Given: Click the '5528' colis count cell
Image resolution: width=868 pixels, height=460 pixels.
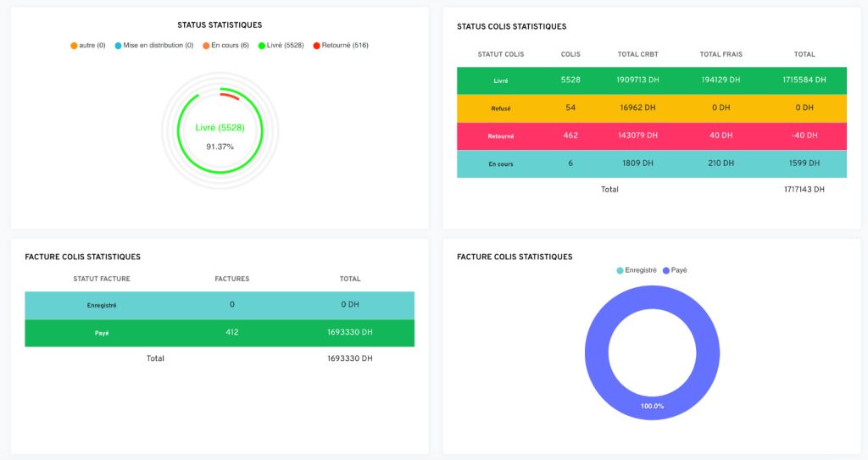Looking at the screenshot, I should point(570,80).
